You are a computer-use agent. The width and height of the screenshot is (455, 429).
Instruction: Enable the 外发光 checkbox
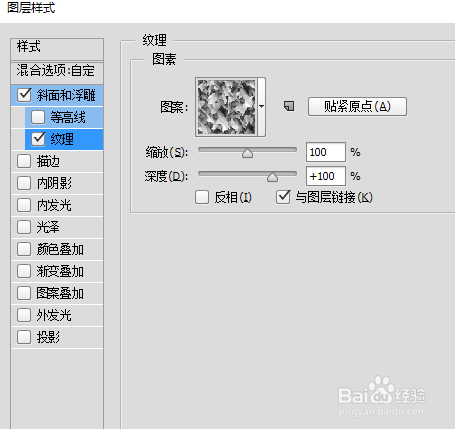(24, 315)
